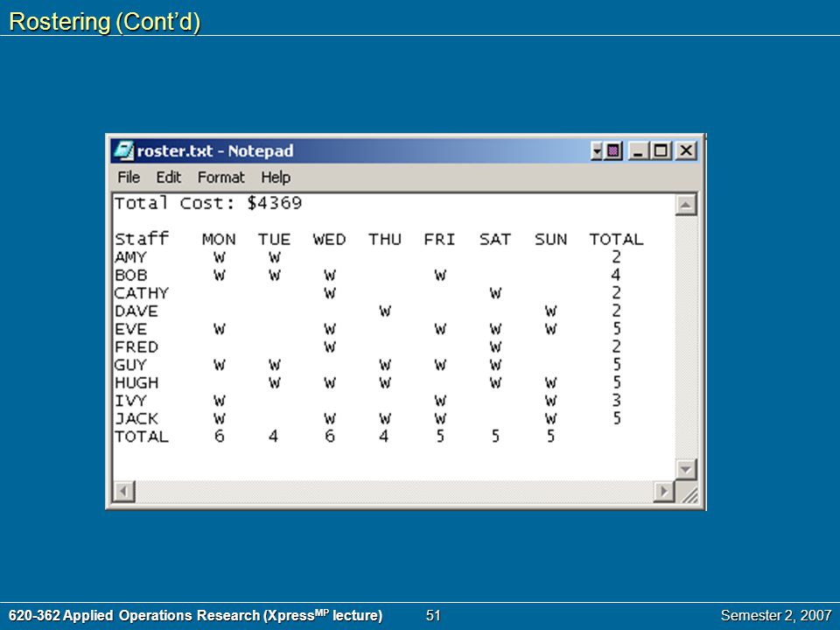This screenshot has width=840, height=630.
Task: Click the slide title 'Rostering (Cont'd)'
Action: 105,22
